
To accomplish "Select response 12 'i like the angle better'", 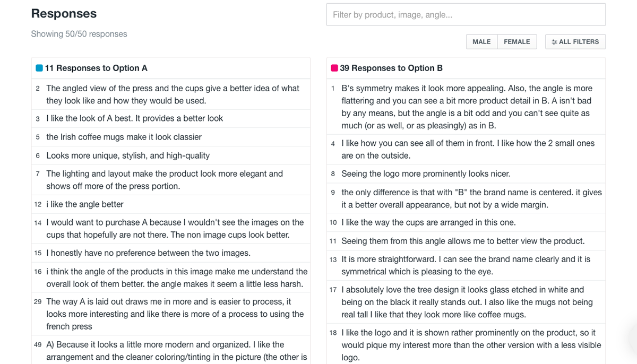I will pos(171,204).
